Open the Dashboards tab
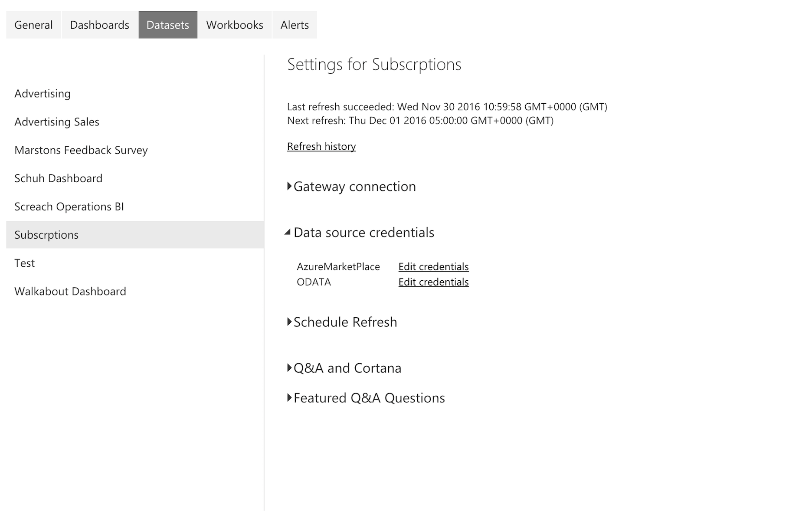Screen dimensions: 812x525 [x=99, y=25]
